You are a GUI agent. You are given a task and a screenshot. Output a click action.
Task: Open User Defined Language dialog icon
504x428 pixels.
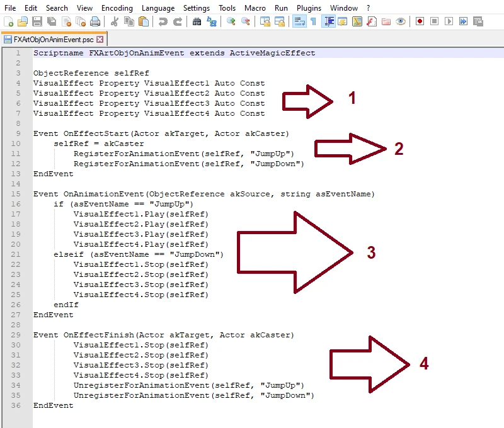(343, 21)
